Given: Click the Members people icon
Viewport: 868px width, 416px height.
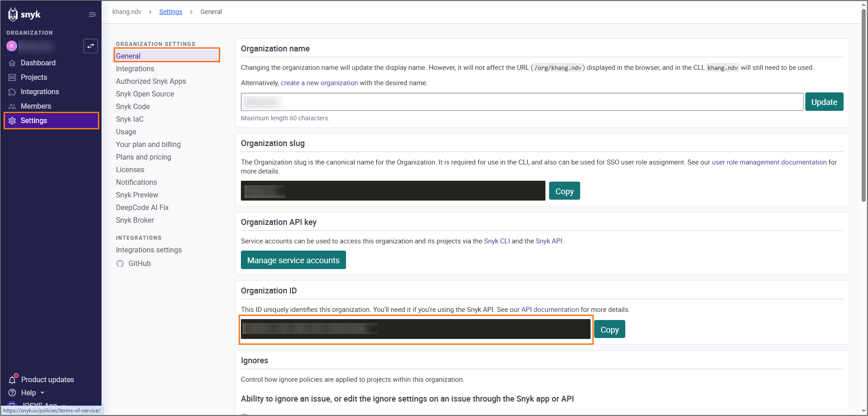Looking at the screenshot, I should click(x=12, y=106).
